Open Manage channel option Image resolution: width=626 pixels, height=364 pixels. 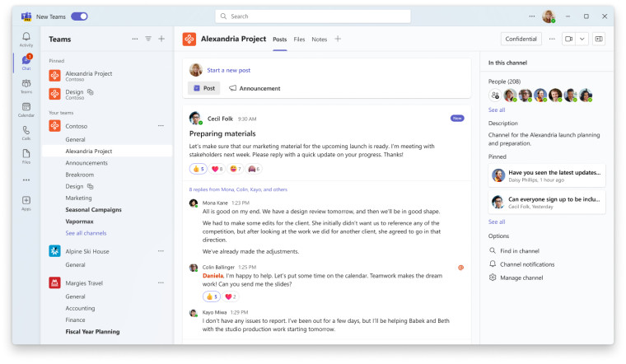point(516,278)
